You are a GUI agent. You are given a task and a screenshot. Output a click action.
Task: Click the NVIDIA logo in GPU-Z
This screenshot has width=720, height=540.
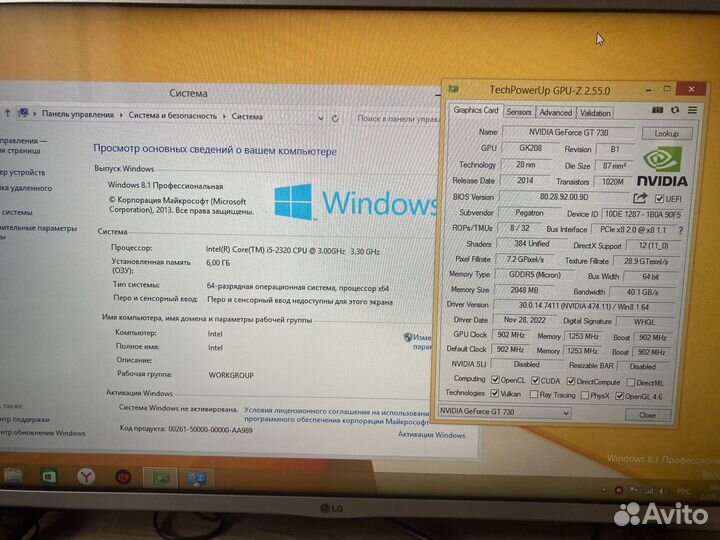click(662, 166)
